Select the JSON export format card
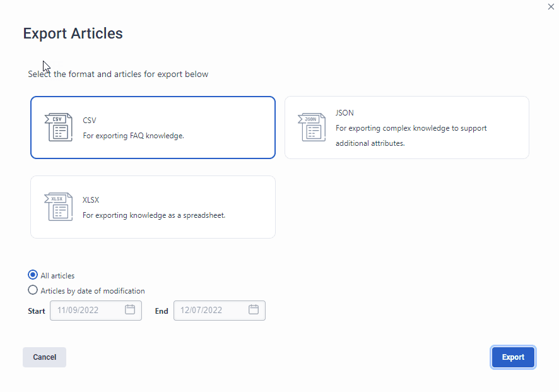This screenshot has height=392, width=559. (406, 127)
